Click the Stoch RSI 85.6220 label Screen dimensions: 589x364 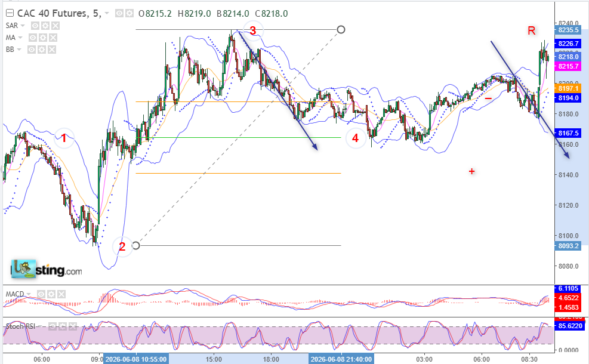[x=571, y=326]
